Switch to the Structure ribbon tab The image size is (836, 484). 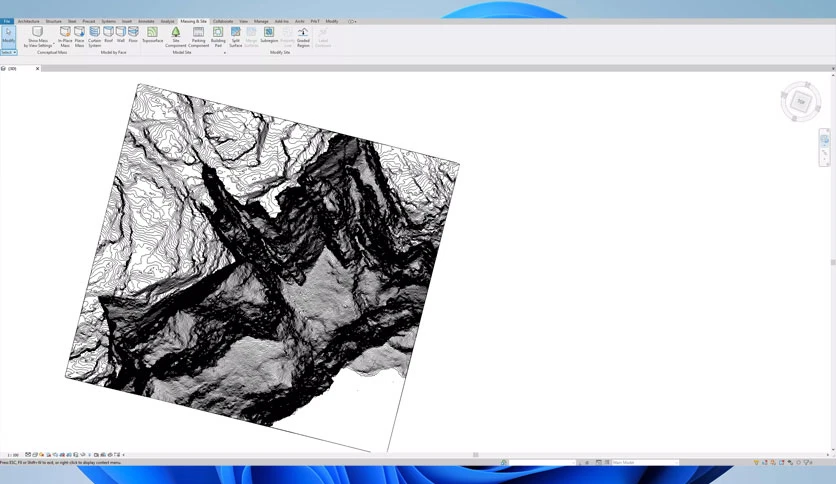pos(53,21)
